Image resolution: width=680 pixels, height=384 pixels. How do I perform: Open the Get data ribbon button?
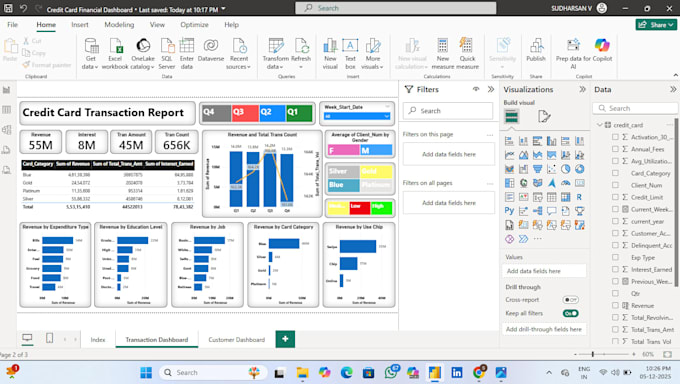click(91, 53)
